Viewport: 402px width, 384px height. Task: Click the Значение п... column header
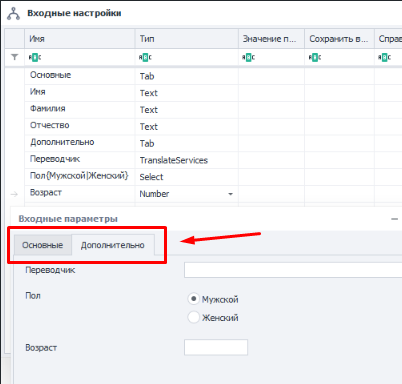point(271,39)
